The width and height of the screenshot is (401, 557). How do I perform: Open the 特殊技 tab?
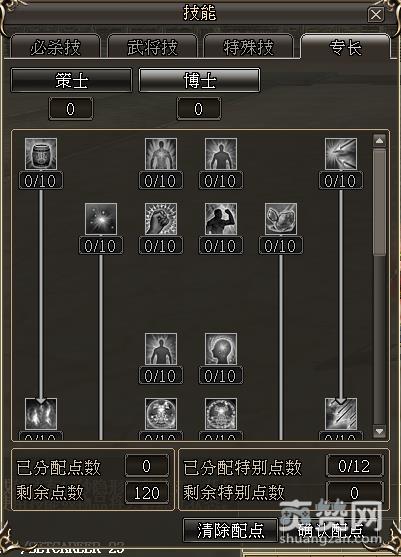pos(248,47)
